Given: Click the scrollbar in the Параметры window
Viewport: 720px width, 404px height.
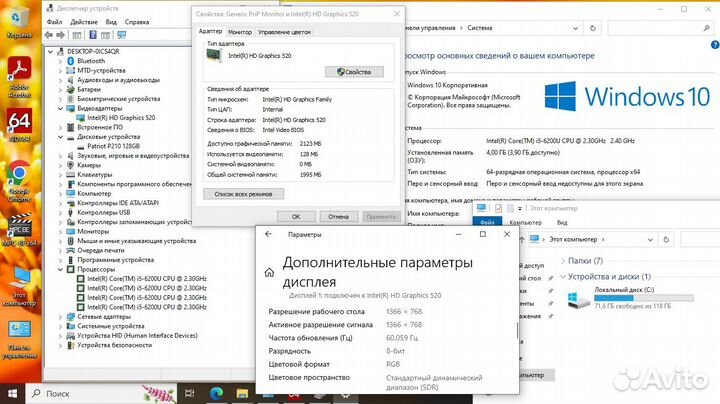Looking at the screenshot, I should (x=518, y=330).
